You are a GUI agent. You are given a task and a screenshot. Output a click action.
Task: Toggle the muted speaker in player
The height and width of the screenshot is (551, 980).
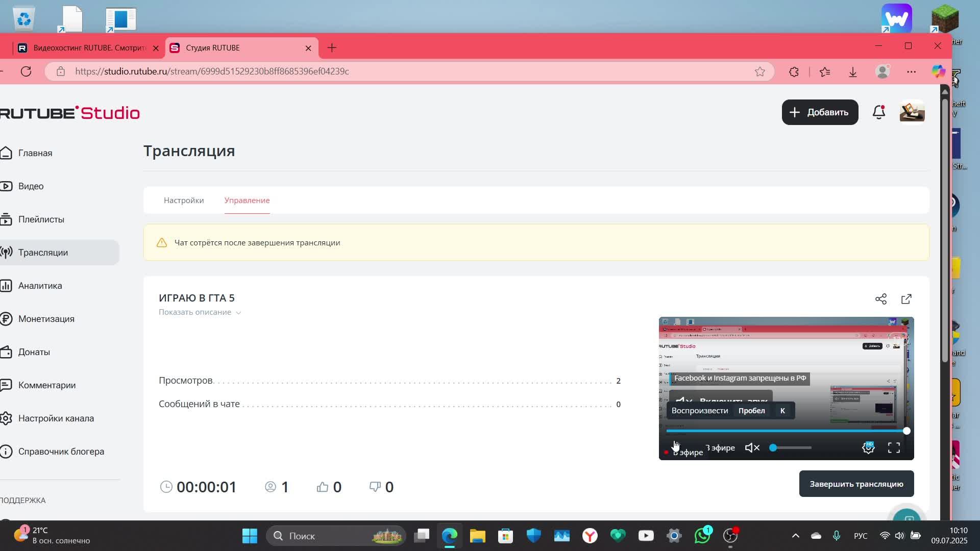click(752, 448)
